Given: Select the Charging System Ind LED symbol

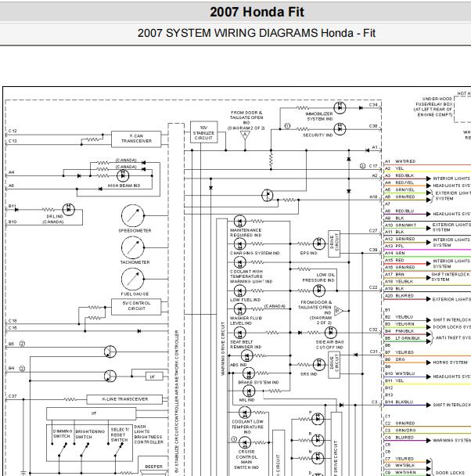Looking at the screenshot, I should click(x=240, y=243).
